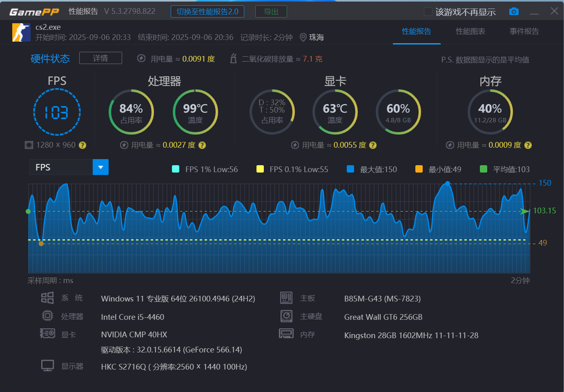Screen dimensions: 564x392
Task: Click the 导出 export button
Action: [x=271, y=11]
